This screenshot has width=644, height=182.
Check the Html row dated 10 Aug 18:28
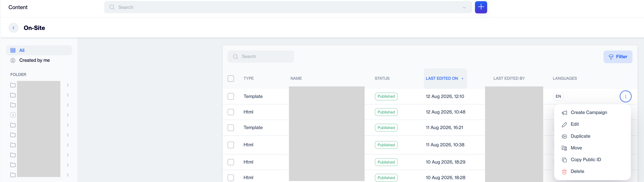point(231,178)
